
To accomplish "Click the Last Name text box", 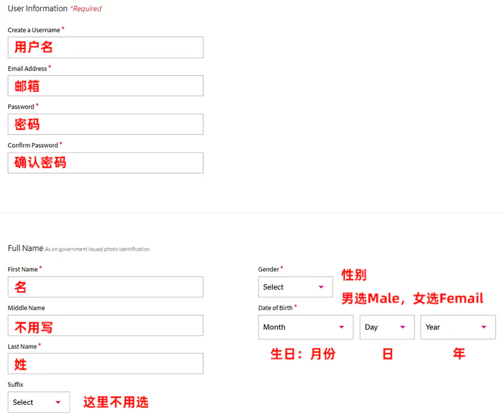I will tap(105, 364).
